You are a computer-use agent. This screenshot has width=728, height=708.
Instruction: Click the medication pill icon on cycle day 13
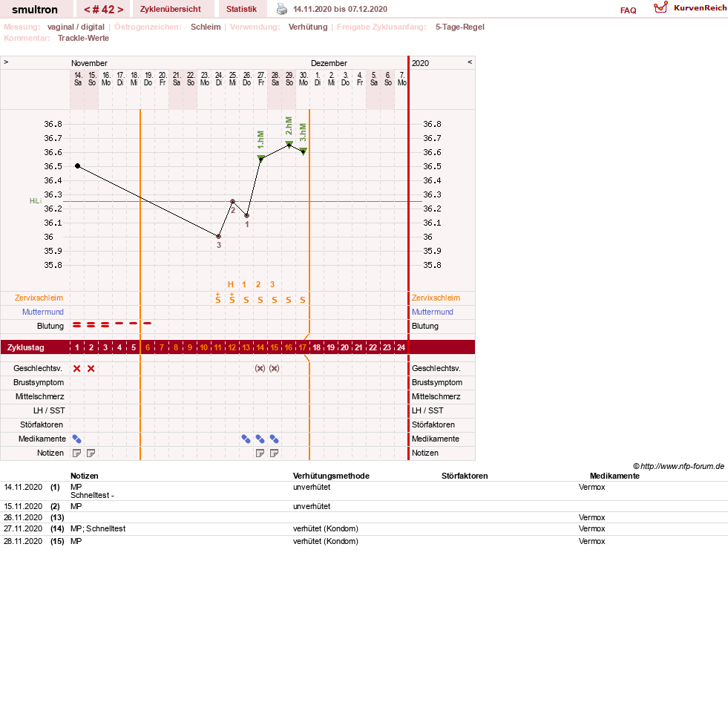tap(246, 439)
